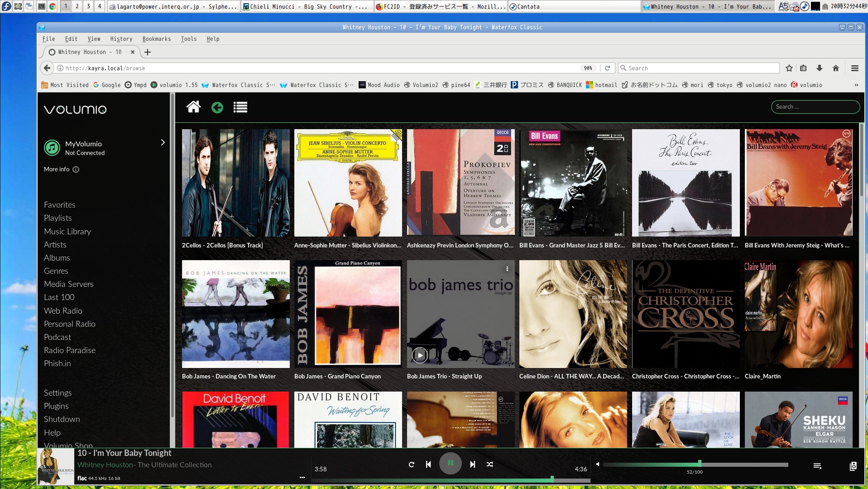
Task: Expand the MyVolumio chevron
Action: point(163,142)
